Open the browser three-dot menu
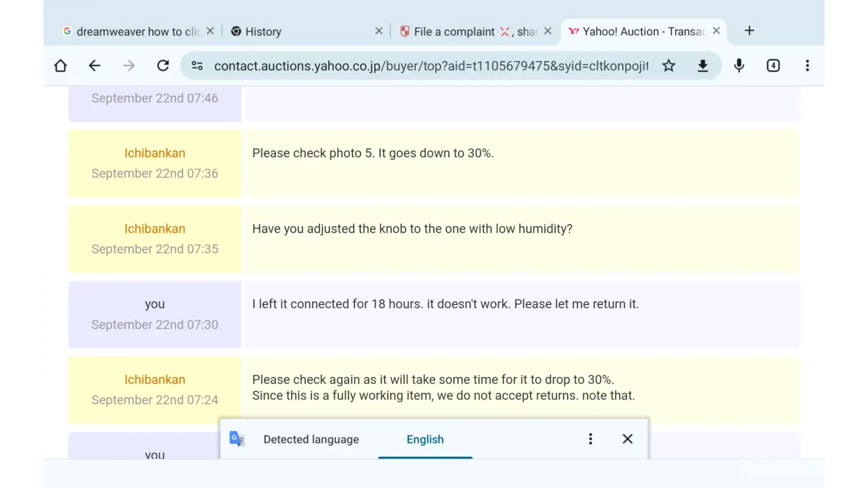The image size is (868, 488). coord(807,66)
